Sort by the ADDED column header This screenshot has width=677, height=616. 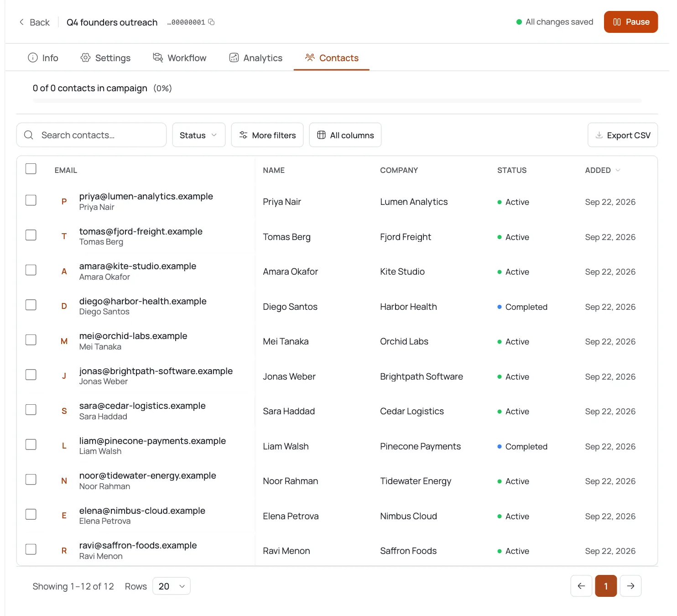602,170
